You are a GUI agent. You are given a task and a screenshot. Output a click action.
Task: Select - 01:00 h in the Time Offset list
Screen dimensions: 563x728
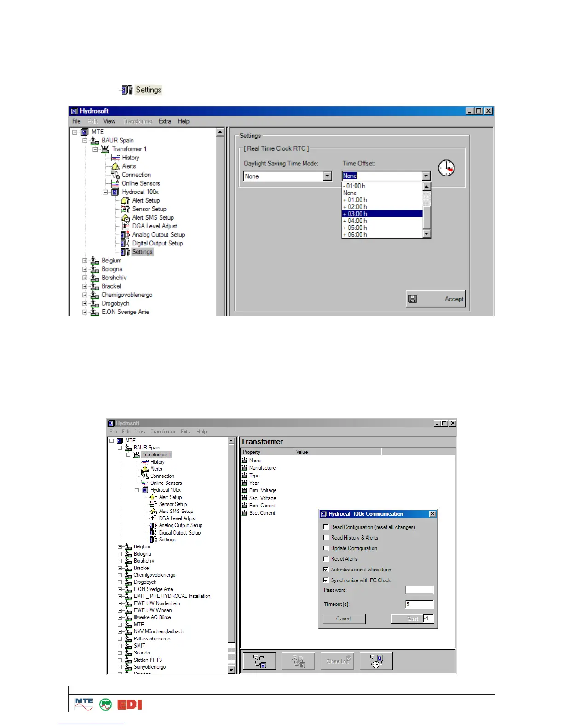coord(382,186)
